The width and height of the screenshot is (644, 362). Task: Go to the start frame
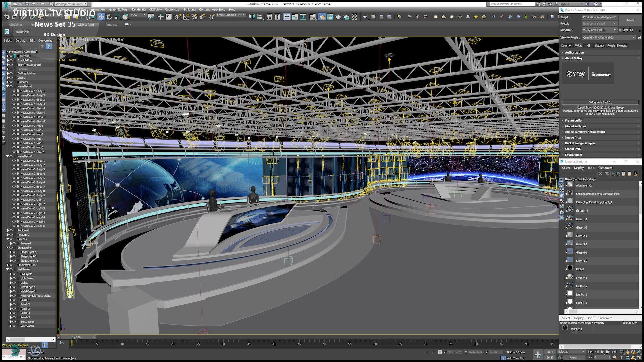[x=590, y=352]
